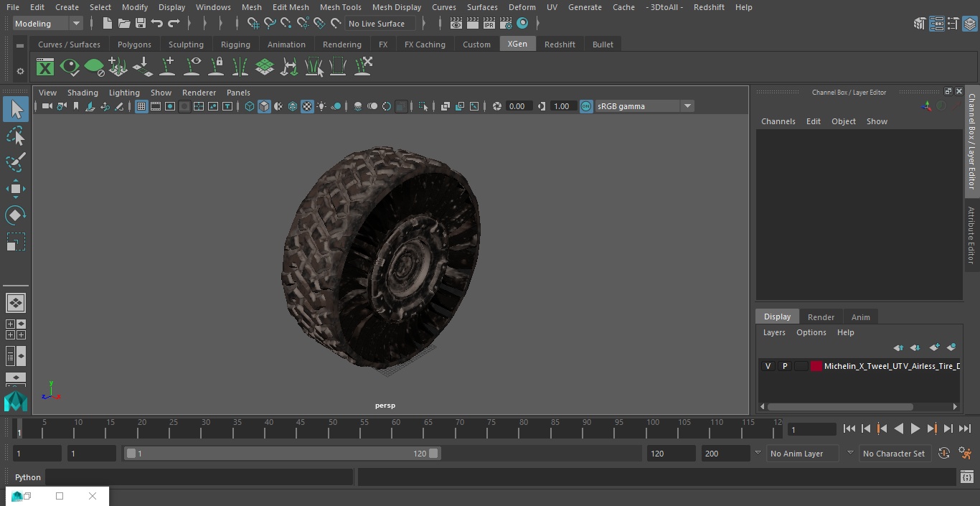Click the XGen green grid patches icon
This screenshot has height=506, width=980.
click(x=265, y=67)
